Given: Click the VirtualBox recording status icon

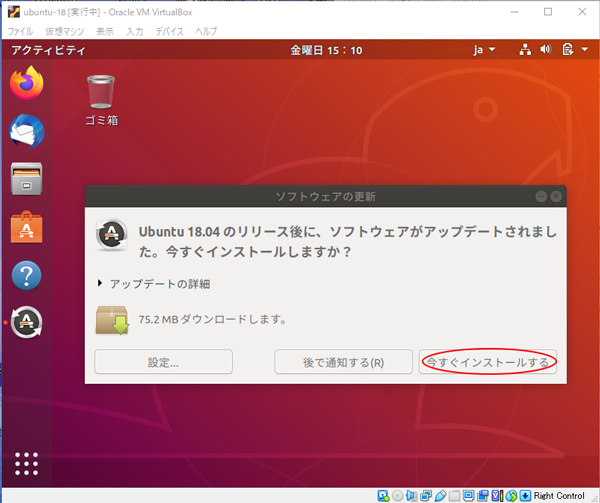Looking at the screenshot, I should pos(483,496).
